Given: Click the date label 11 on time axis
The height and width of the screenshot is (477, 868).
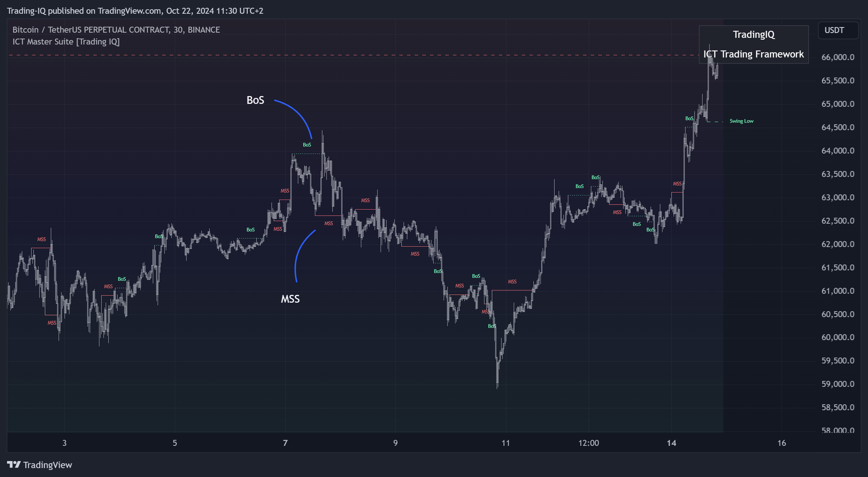Looking at the screenshot, I should pyautogui.click(x=506, y=443).
